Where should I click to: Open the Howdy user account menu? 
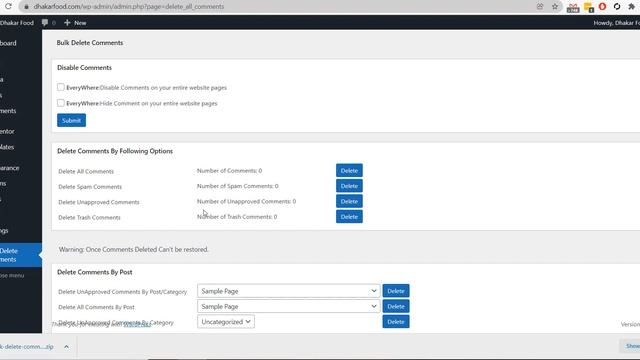pos(616,23)
